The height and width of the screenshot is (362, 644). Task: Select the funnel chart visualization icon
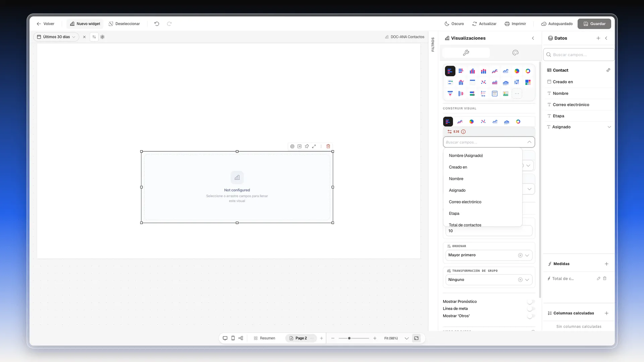pos(450,94)
